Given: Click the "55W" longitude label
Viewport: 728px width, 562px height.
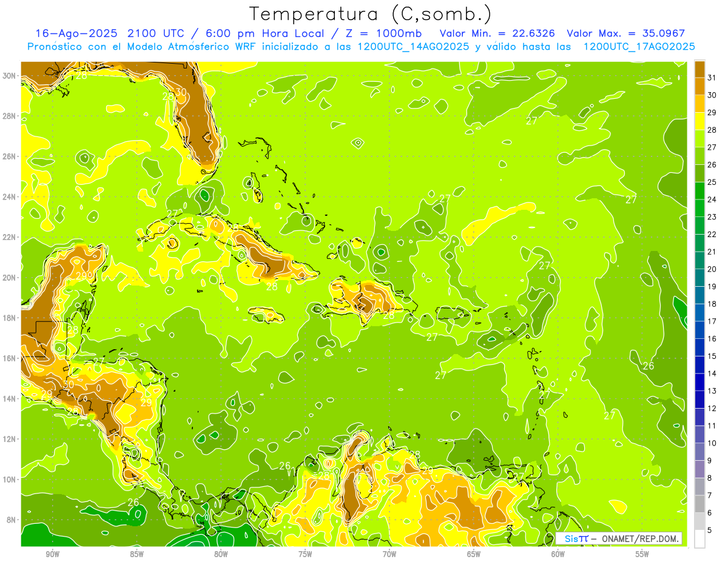Looking at the screenshot, I should pyautogui.click(x=642, y=554).
